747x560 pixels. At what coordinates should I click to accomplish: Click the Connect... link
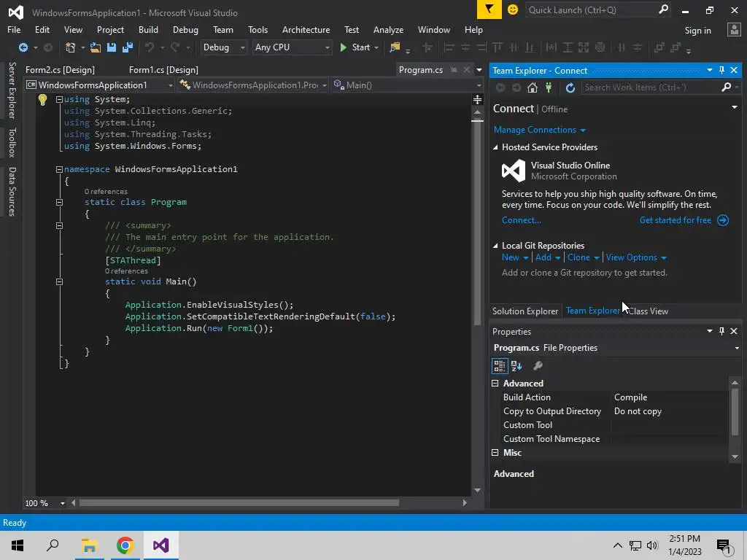tap(521, 220)
